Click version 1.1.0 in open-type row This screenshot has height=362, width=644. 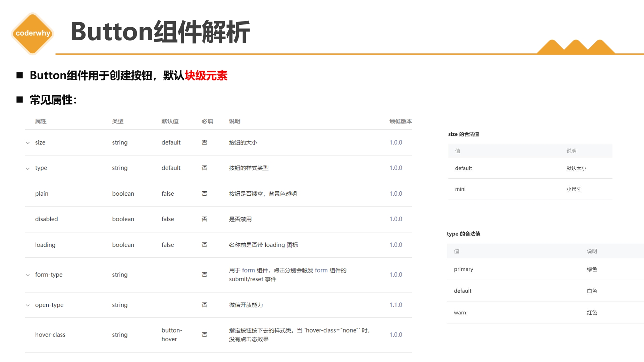396,305
